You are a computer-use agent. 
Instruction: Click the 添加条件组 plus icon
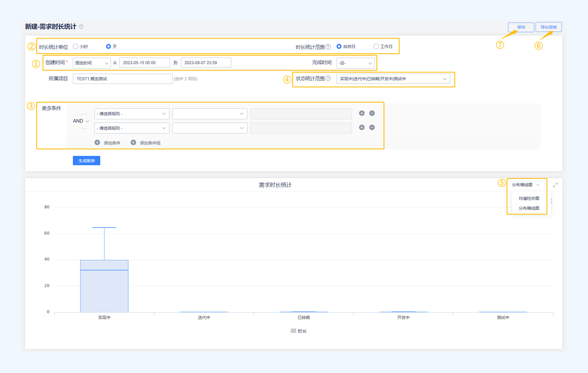coord(133,142)
